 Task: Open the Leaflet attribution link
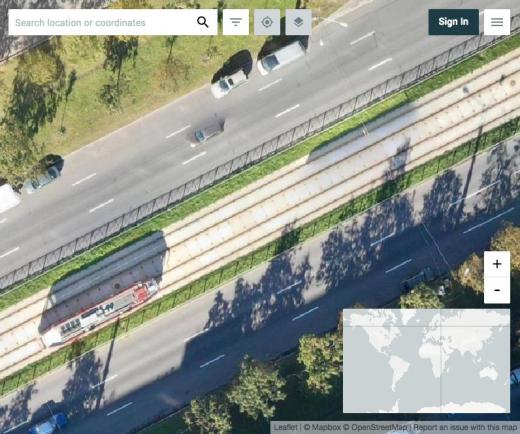tap(285, 427)
